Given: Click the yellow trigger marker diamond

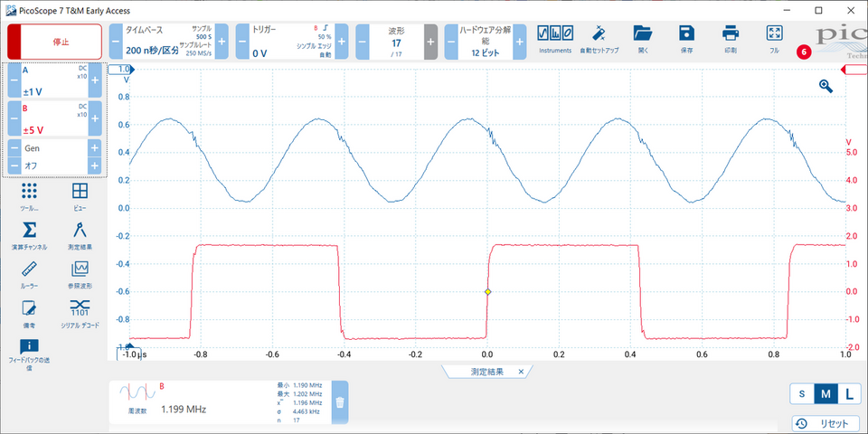Looking at the screenshot, I should tap(487, 292).
